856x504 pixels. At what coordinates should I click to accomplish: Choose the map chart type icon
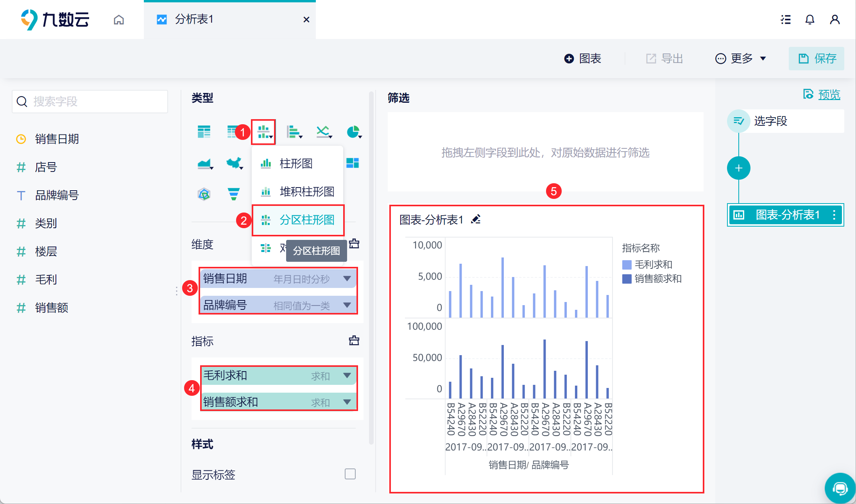tap(234, 163)
